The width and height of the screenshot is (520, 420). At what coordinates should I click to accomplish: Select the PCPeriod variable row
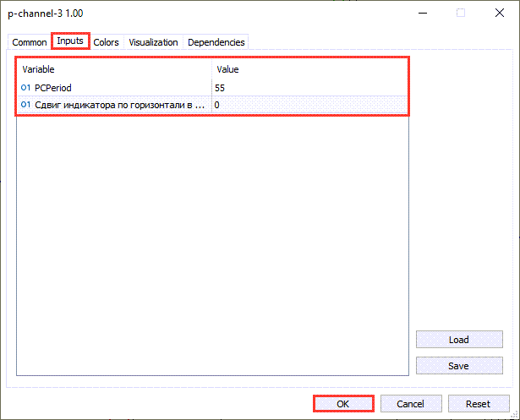pyautogui.click(x=212, y=88)
